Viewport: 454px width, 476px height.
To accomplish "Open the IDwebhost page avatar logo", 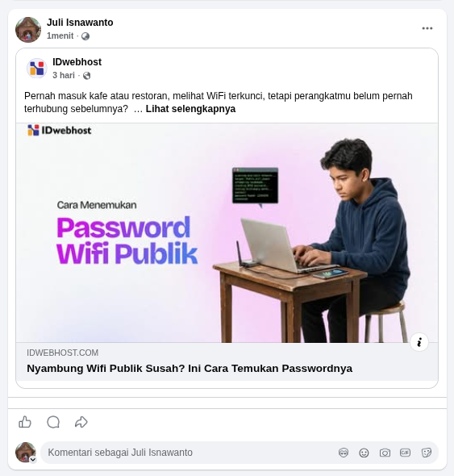I will coord(37,69).
